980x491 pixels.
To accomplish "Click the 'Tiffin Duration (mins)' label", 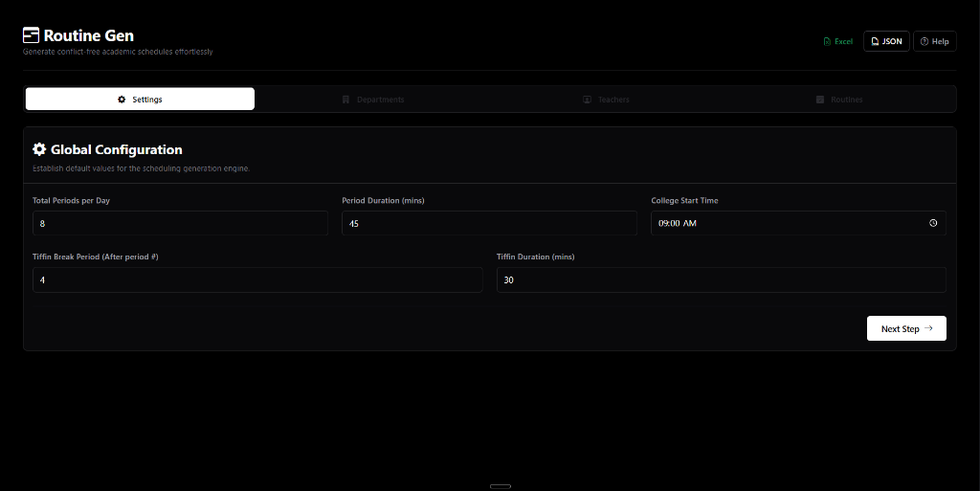I will 536,257.
